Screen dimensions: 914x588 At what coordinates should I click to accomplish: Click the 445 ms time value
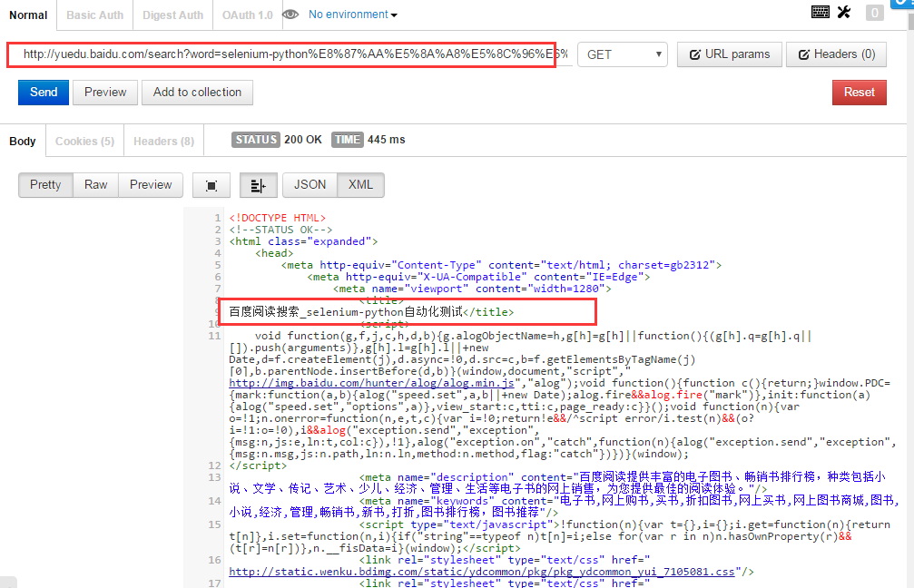point(387,140)
